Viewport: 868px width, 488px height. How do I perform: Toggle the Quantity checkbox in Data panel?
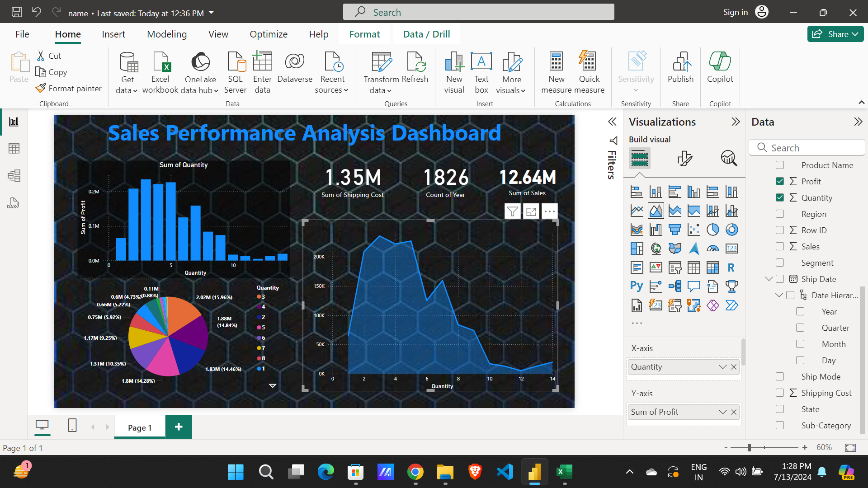pyautogui.click(x=780, y=198)
